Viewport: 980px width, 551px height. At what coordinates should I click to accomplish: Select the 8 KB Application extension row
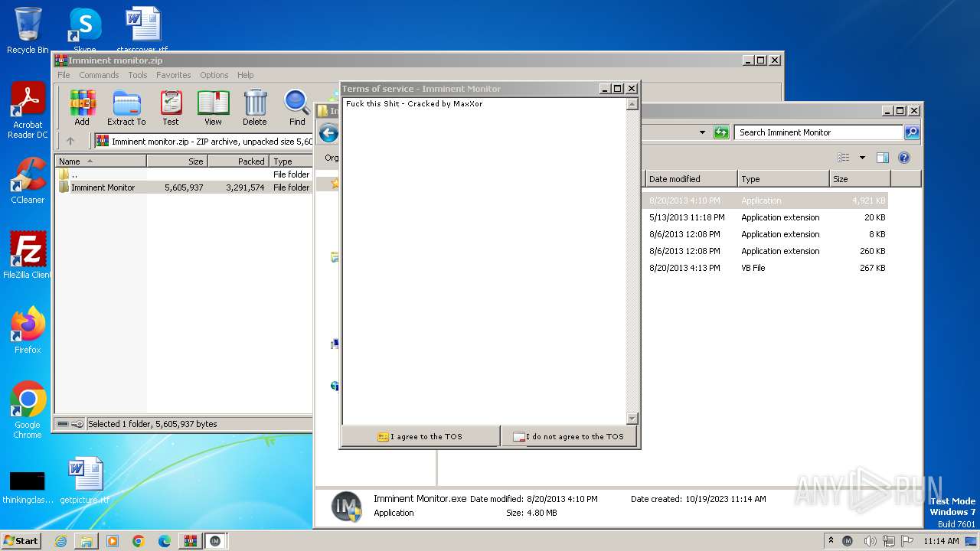[767, 234]
